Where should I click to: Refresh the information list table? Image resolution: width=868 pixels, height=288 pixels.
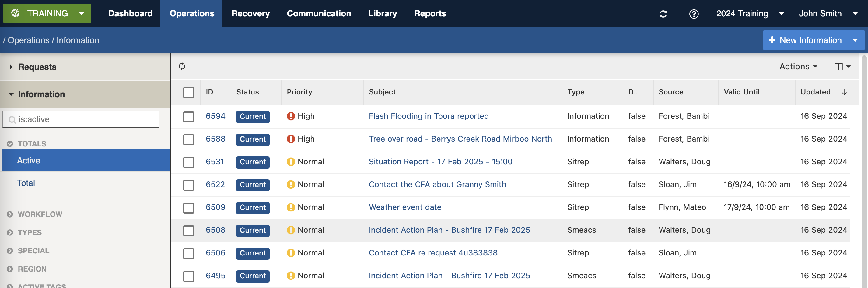click(x=182, y=66)
